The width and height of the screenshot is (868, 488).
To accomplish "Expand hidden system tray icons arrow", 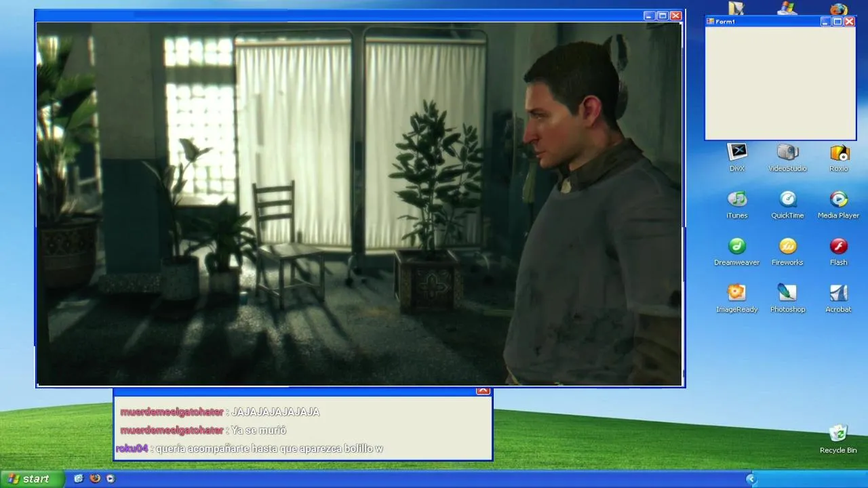I will pyautogui.click(x=751, y=479).
